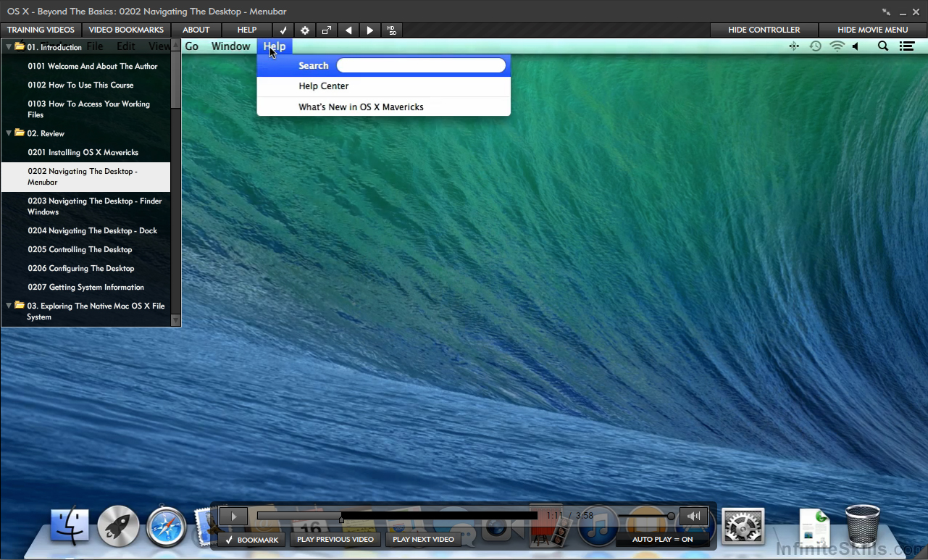Screen dimensions: 928x560
Task: Toggle HD/SD video quality
Action: click(392, 30)
